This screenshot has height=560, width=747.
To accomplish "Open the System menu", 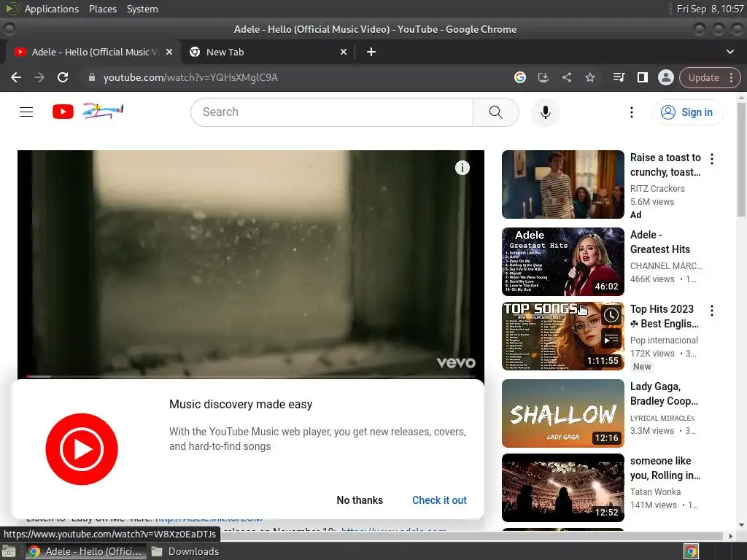I will click(142, 9).
